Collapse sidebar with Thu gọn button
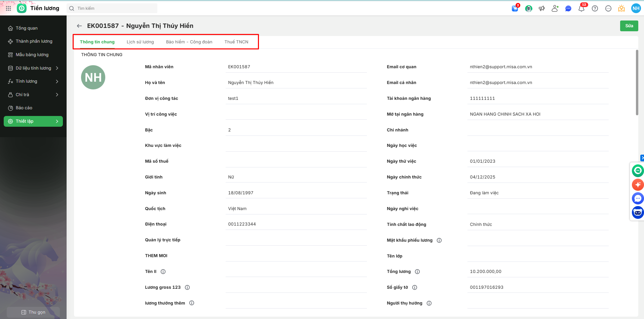 pyautogui.click(x=33, y=312)
